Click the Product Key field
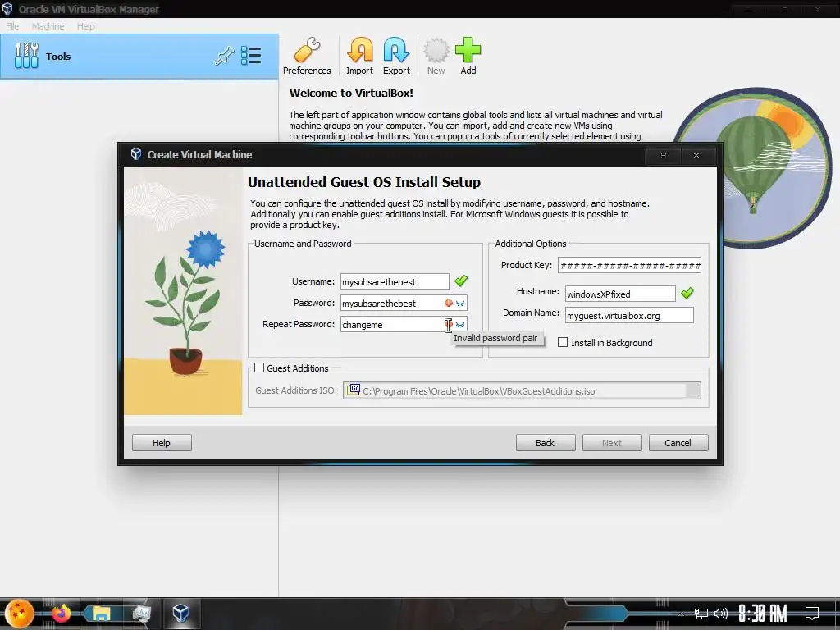 click(629, 265)
